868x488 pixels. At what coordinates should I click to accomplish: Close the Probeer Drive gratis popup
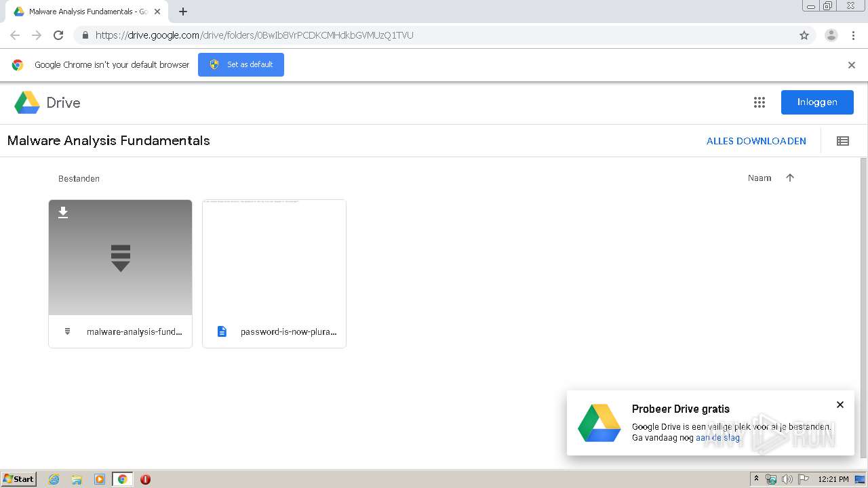pos(840,405)
